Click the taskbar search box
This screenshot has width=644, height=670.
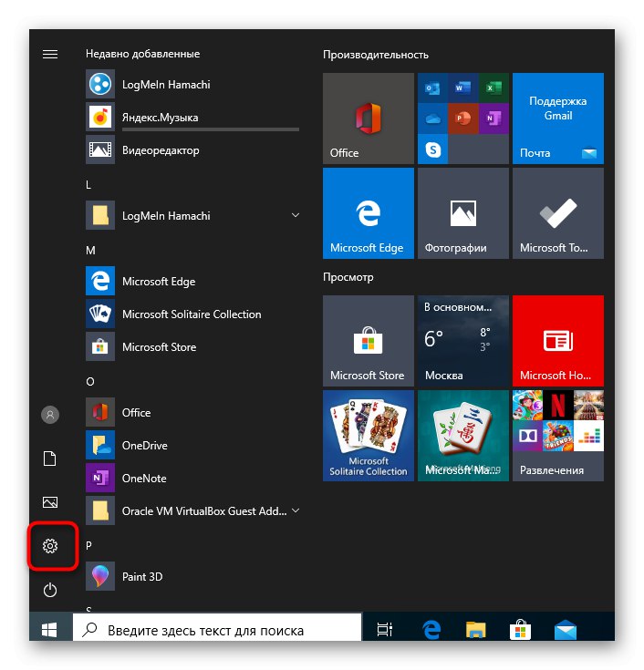coord(217,628)
